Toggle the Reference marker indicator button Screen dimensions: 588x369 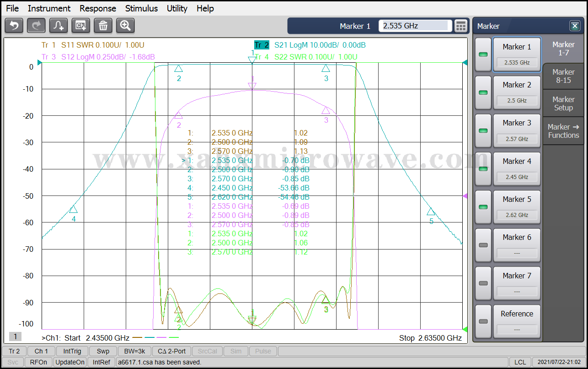483,321
